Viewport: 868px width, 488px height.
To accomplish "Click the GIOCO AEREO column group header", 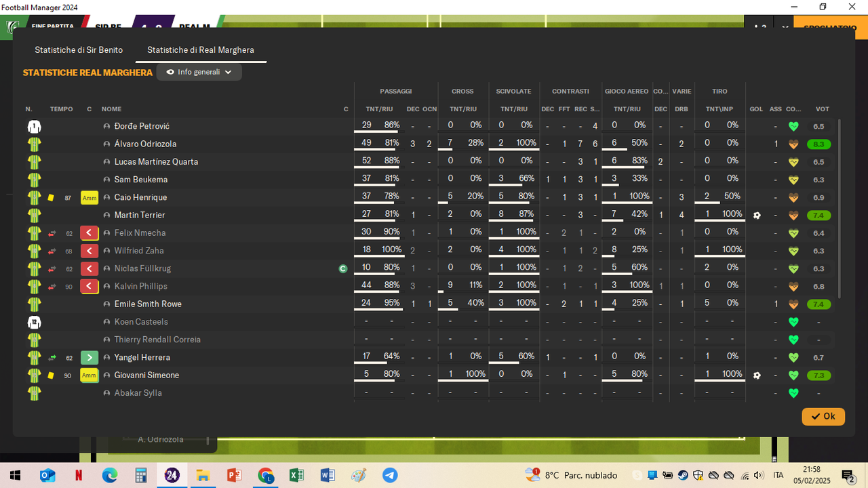I will [627, 91].
